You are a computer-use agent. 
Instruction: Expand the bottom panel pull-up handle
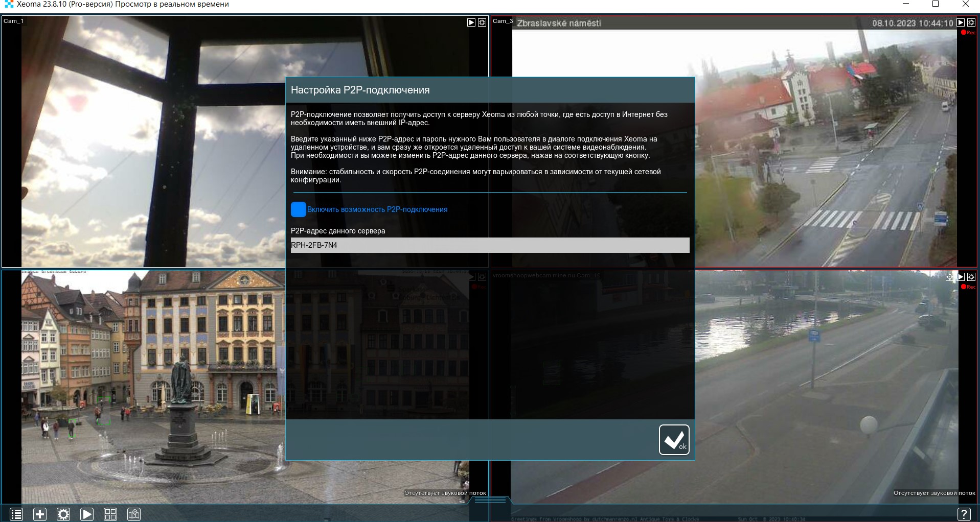click(490, 500)
